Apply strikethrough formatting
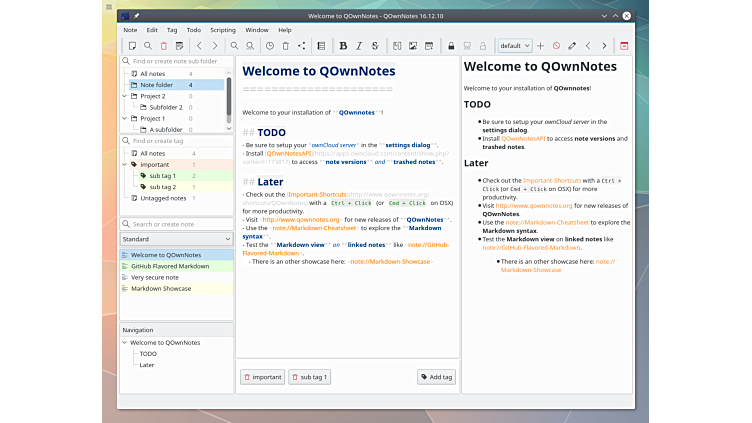This screenshot has width=752, height=423. 375,46
